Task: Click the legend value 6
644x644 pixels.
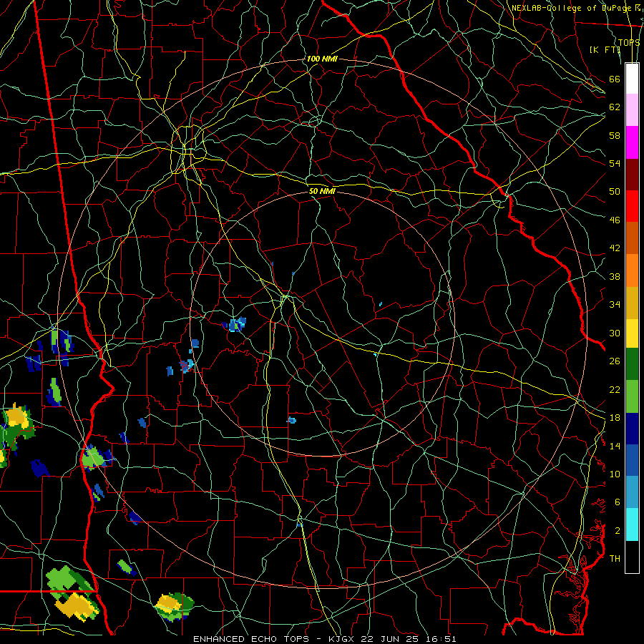Action: pyautogui.click(x=617, y=502)
